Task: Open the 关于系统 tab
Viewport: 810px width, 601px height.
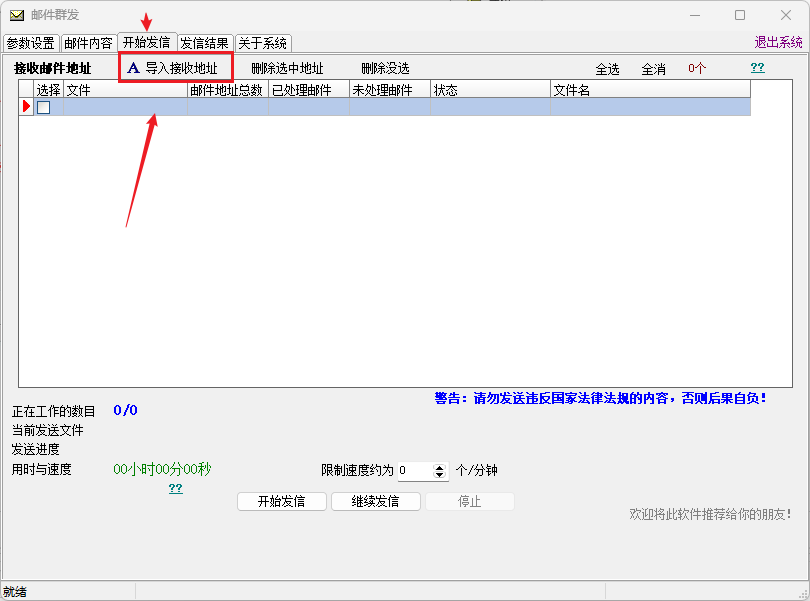Action: pyautogui.click(x=263, y=43)
